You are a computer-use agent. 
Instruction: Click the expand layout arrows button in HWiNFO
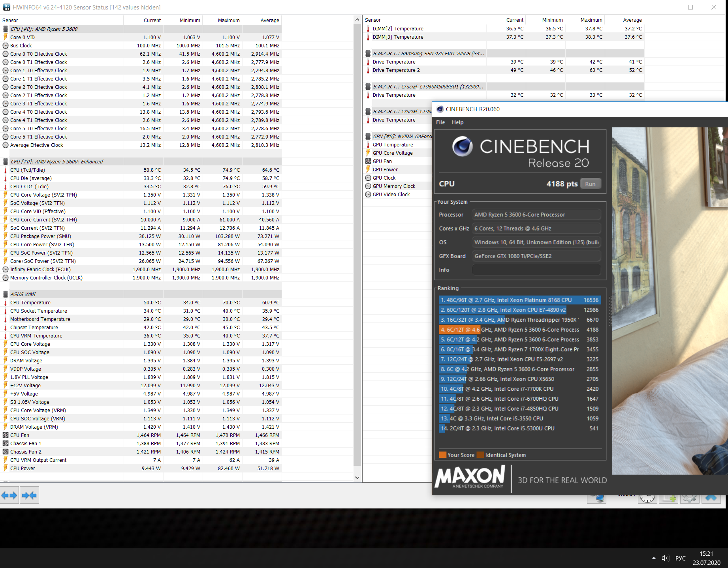(9, 495)
